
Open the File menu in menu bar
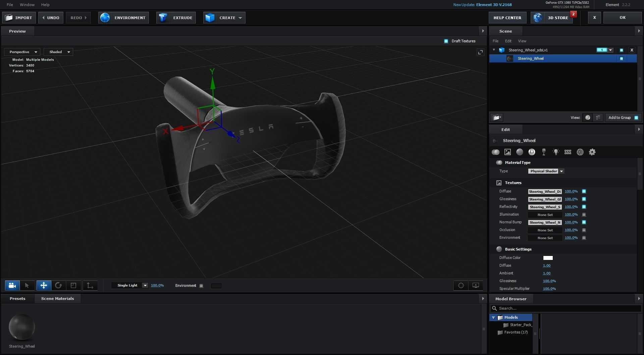pyautogui.click(x=10, y=5)
